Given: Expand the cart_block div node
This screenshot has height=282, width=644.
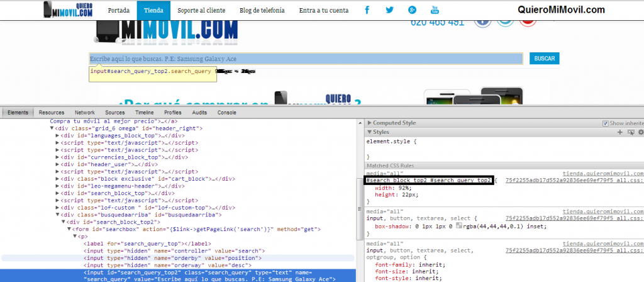Looking at the screenshot, I should click(x=57, y=179).
